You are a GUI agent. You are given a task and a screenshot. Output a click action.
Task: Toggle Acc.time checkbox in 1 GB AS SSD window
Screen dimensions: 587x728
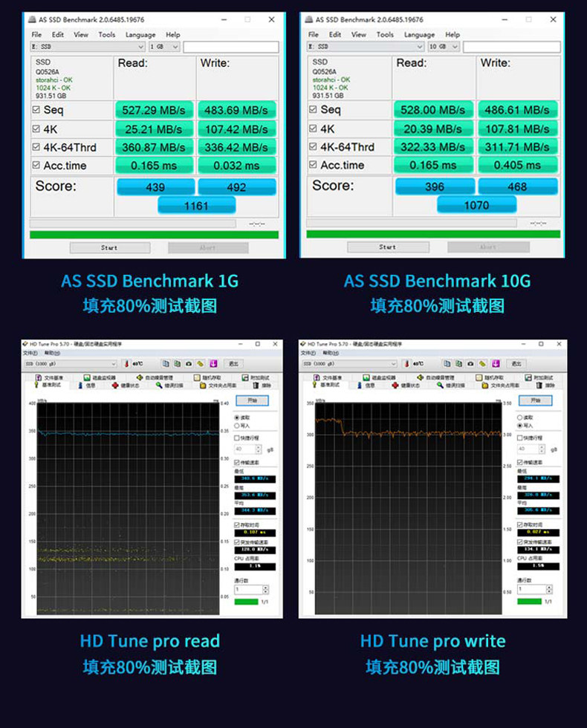[36, 165]
